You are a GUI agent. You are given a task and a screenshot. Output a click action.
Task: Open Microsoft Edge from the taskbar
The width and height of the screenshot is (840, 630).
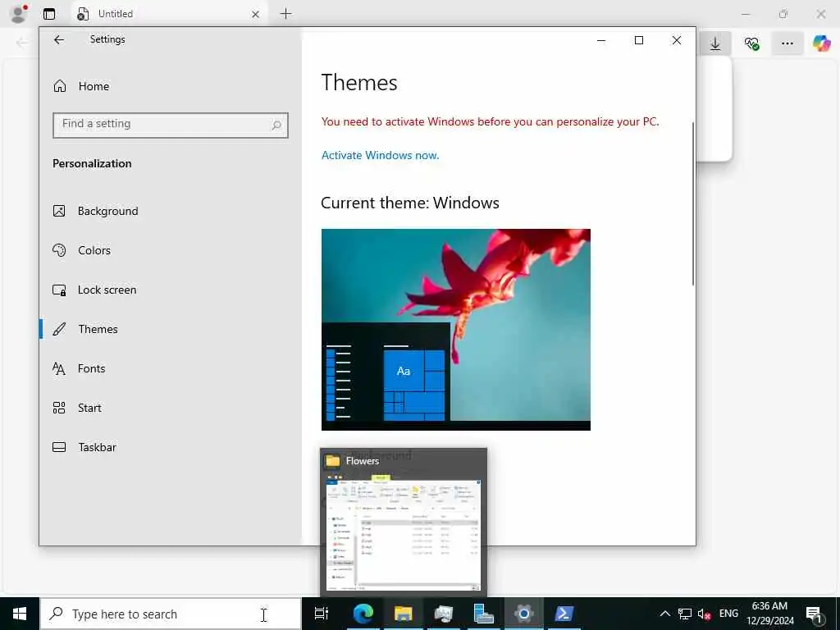tap(363, 614)
